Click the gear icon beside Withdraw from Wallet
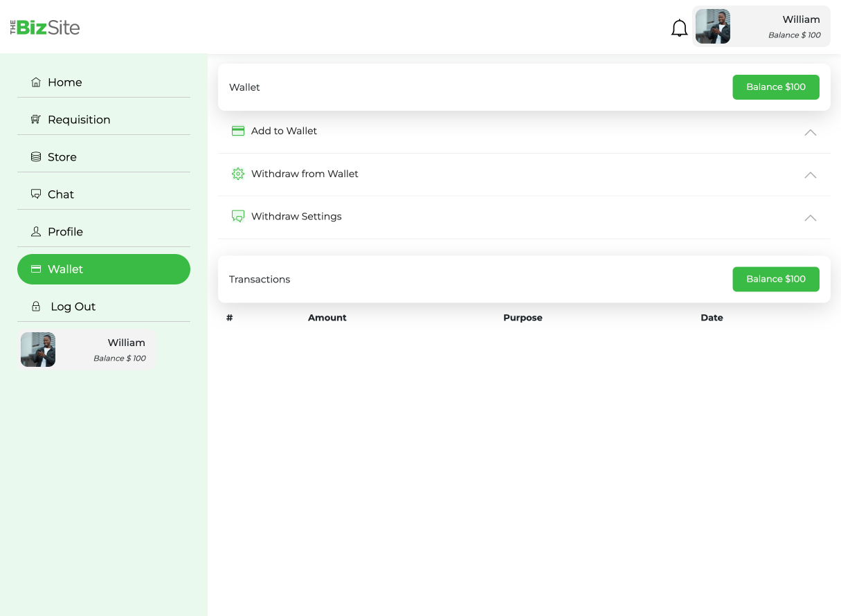Screen dimensions: 841x616 click(x=238, y=174)
